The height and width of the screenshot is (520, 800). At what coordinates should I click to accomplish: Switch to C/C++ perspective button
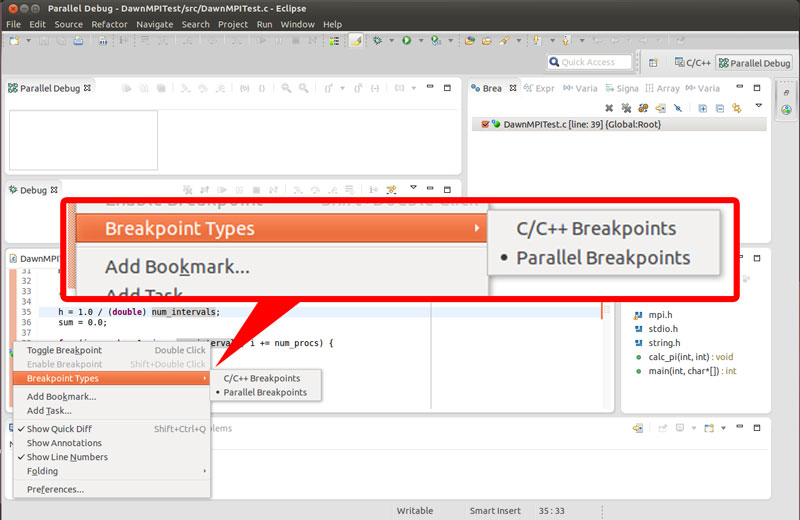pyautogui.click(x=692, y=63)
